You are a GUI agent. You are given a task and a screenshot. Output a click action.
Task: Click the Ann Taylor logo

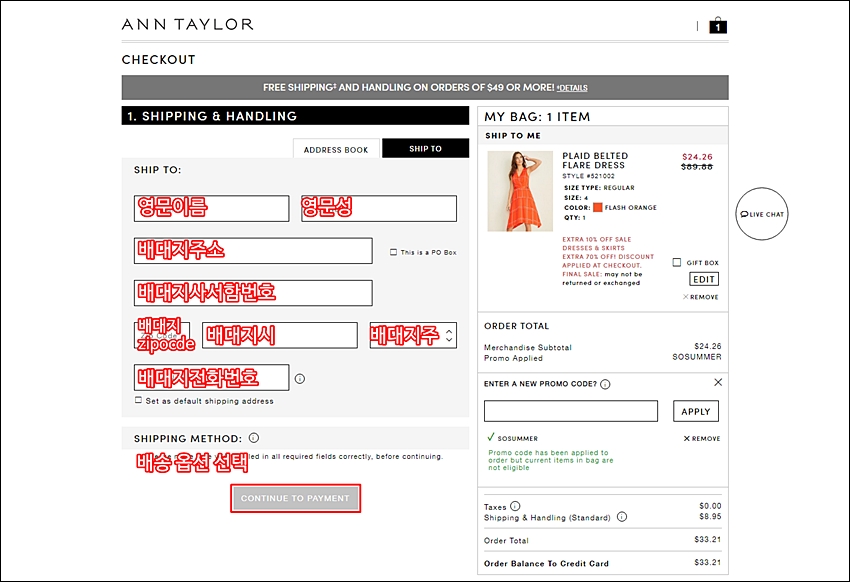(x=188, y=24)
